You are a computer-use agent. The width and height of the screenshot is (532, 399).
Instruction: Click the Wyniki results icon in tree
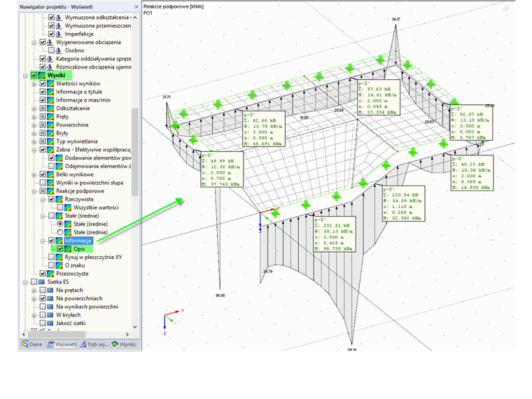click(x=42, y=76)
